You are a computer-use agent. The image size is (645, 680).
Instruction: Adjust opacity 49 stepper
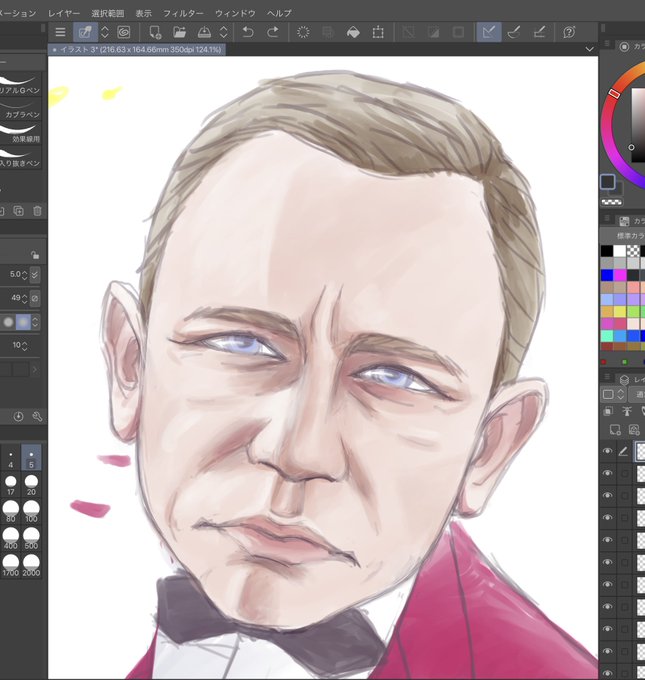tap(24, 298)
